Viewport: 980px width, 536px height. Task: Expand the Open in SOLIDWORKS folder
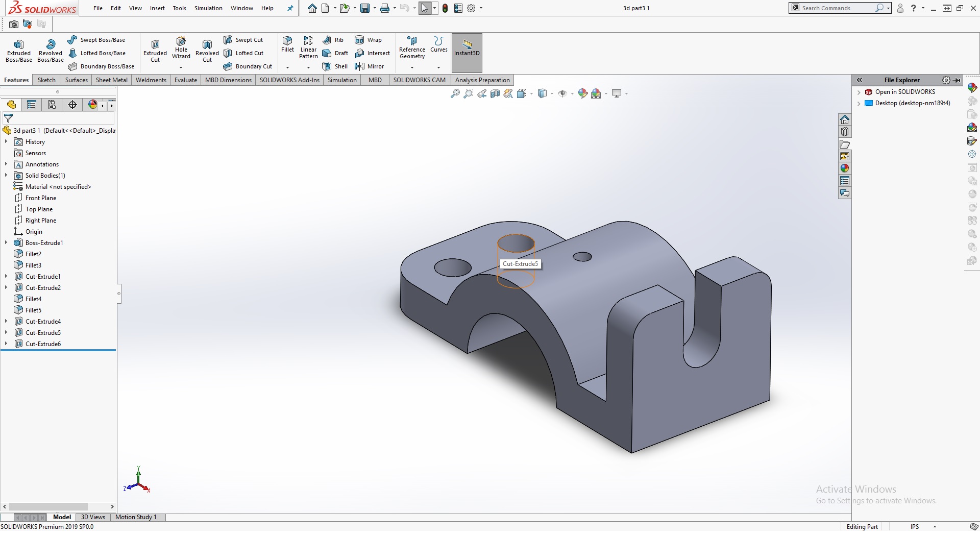(859, 92)
